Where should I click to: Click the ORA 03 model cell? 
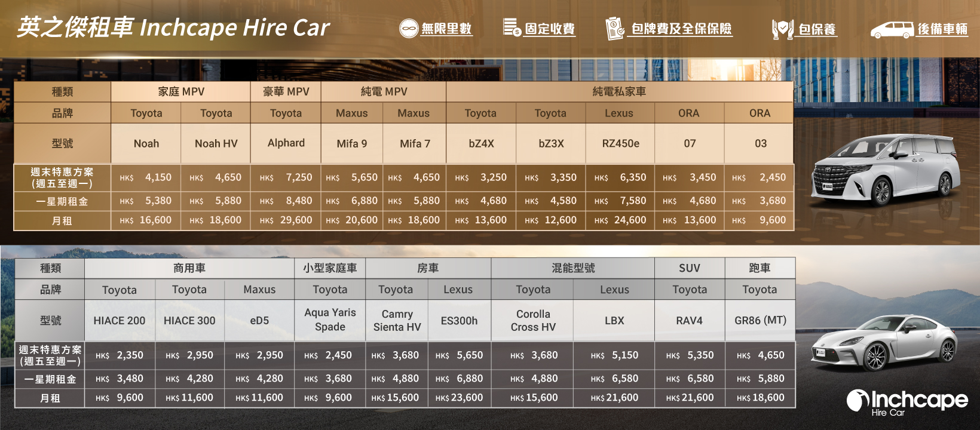click(x=760, y=143)
